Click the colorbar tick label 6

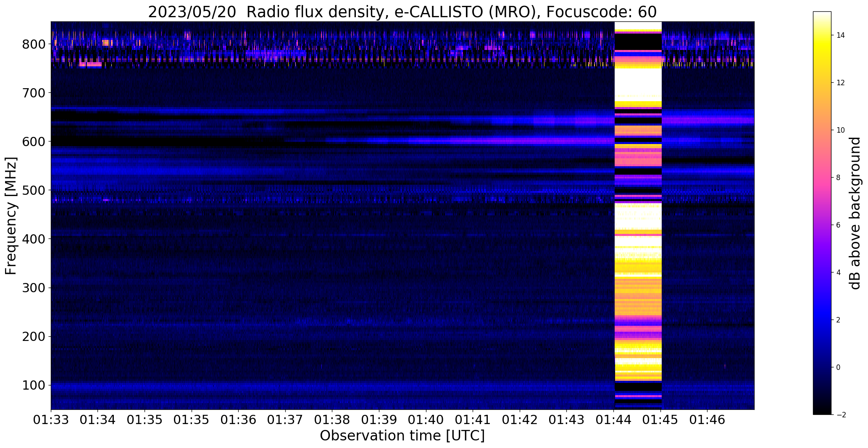click(839, 225)
